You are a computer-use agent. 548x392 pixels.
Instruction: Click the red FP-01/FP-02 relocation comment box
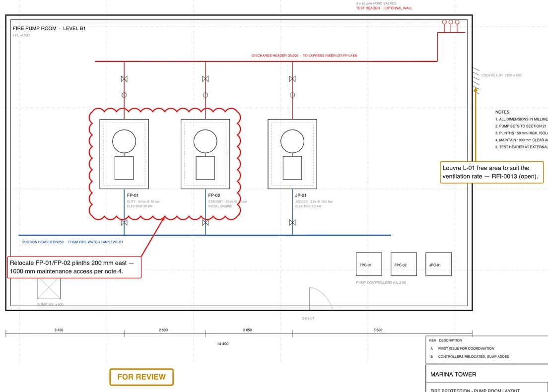click(x=74, y=267)
